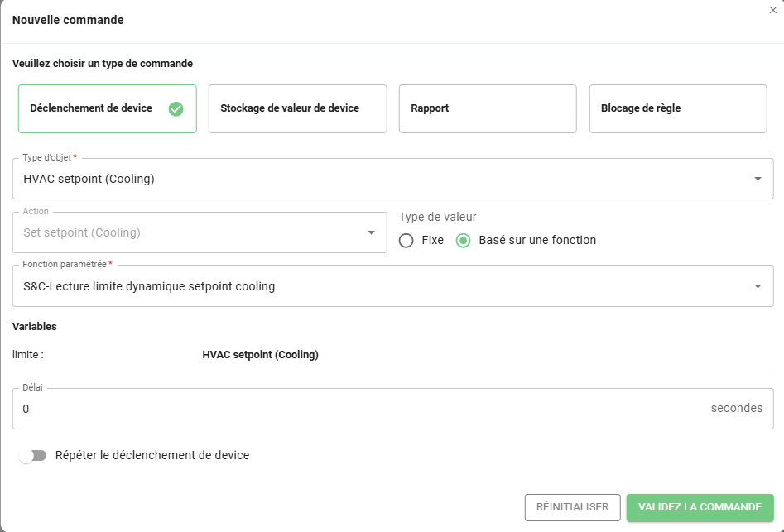This screenshot has height=532, width=784.
Task: Choose the Blocage de règle command type
Action: tap(677, 108)
